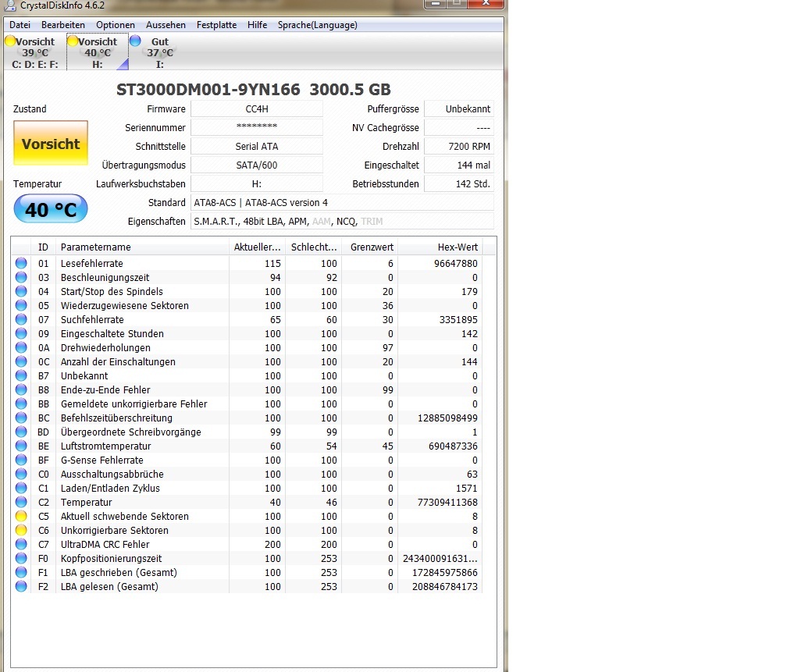Click the Laufwerksbuchstaben field H:
Screen dimensions: 787x672
[256, 183]
